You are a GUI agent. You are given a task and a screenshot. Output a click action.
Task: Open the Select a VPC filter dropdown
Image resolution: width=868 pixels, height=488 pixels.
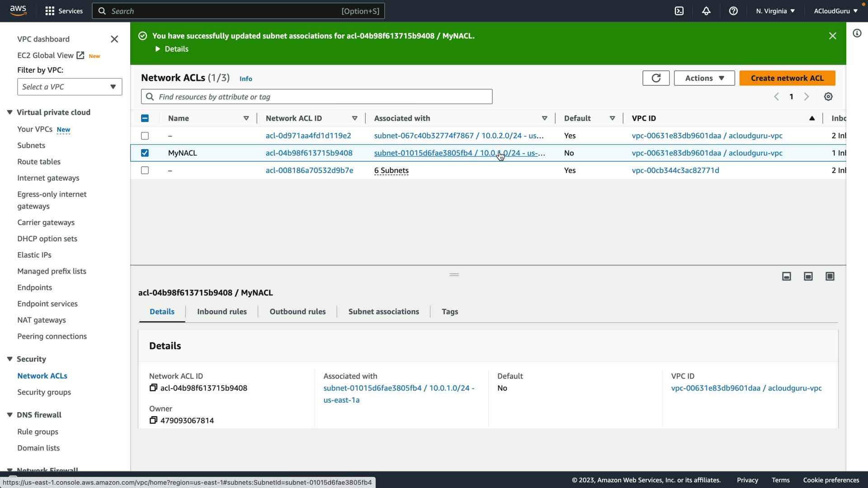70,87
